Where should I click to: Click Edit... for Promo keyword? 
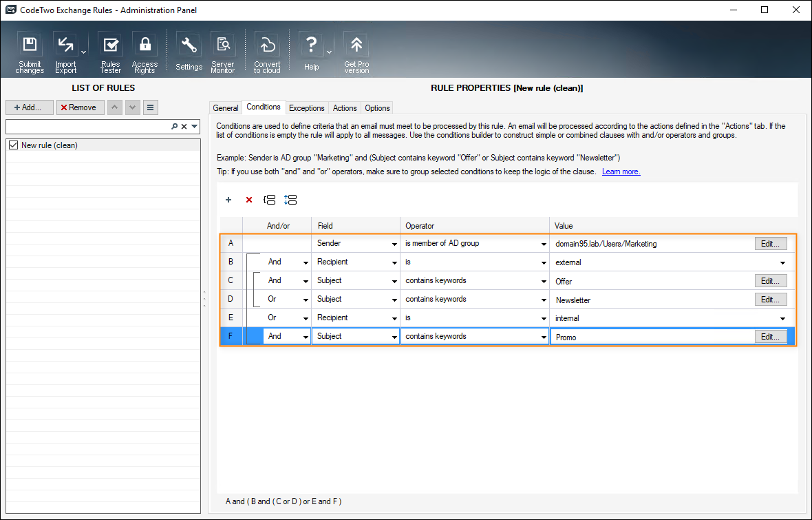[x=771, y=337]
